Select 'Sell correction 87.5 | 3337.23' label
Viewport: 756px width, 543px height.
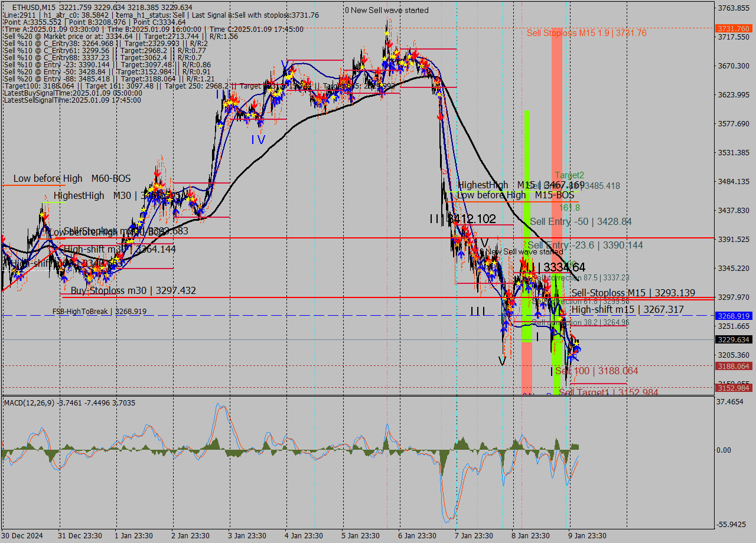[581, 277]
